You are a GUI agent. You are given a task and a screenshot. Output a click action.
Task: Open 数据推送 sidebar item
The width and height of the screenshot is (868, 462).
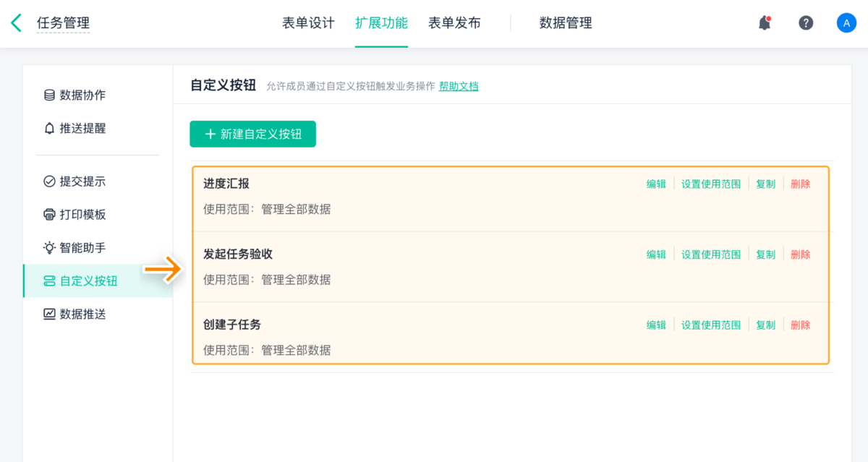[x=82, y=315]
